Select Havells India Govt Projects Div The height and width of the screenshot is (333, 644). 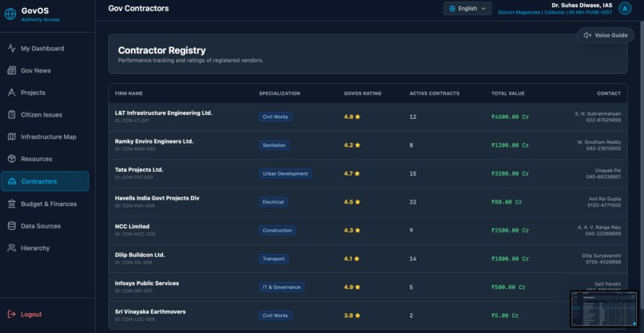[x=157, y=198]
